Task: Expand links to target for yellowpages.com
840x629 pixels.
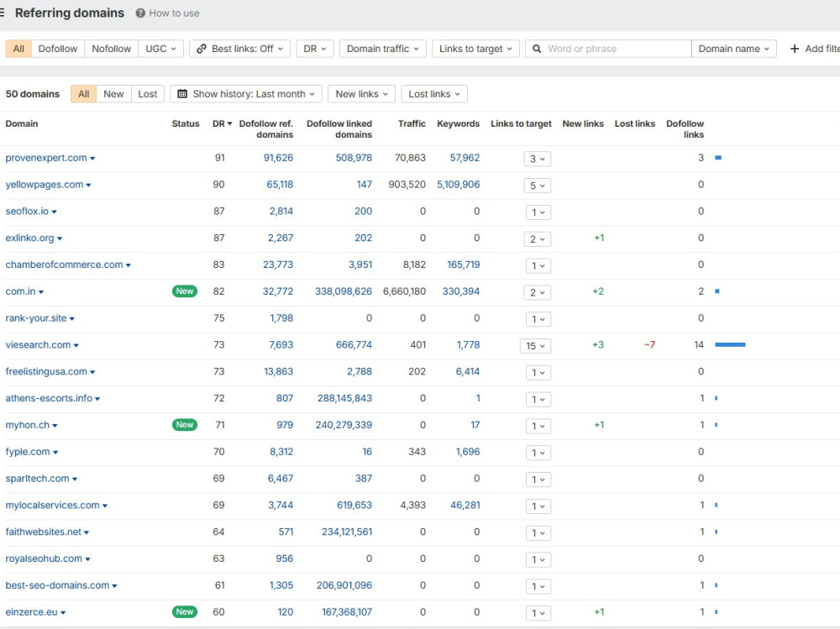Action: 538,186
